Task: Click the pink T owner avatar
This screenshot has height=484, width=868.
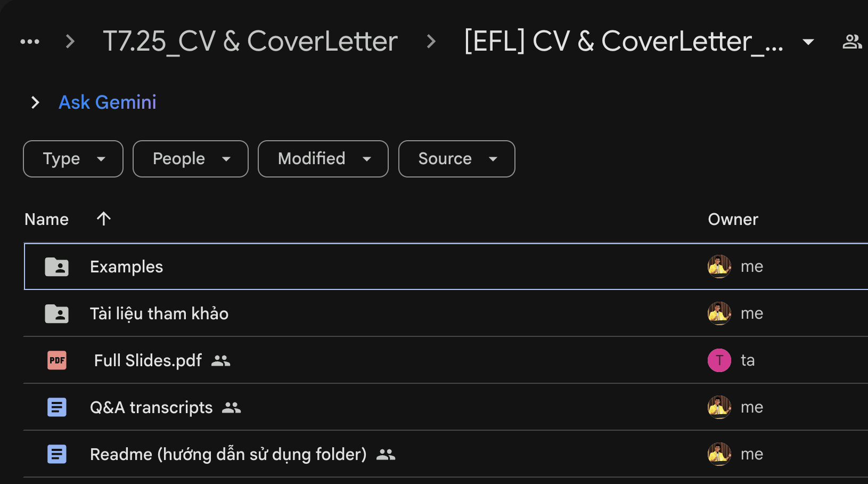Action: tap(719, 360)
